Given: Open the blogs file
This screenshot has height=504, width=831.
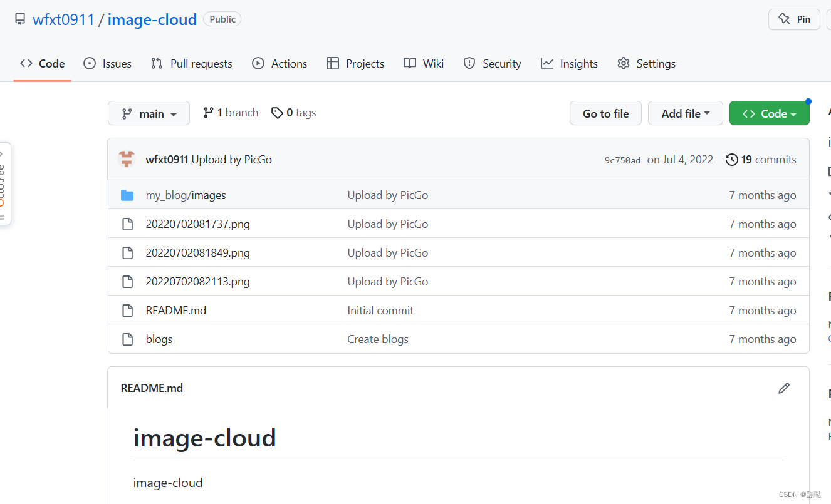Looking at the screenshot, I should coord(159,339).
